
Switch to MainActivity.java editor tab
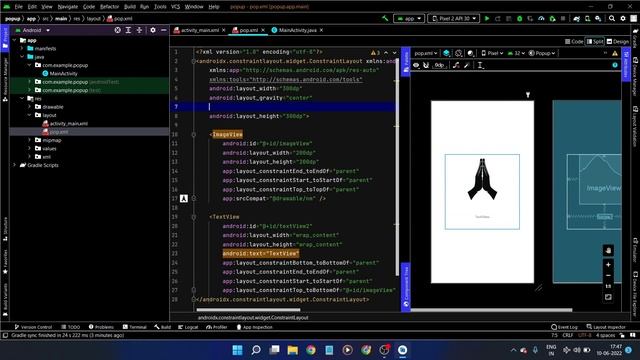tap(297, 30)
